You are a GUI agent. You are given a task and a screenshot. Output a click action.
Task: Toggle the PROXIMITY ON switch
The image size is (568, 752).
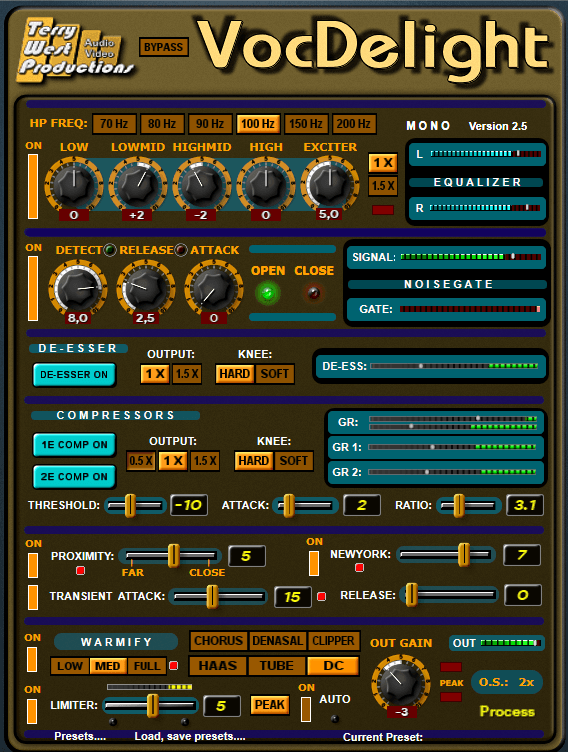(x=33, y=565)
